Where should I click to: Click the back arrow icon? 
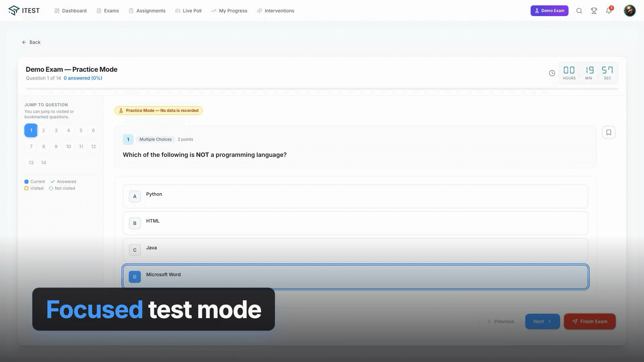[x=24, y=42]
